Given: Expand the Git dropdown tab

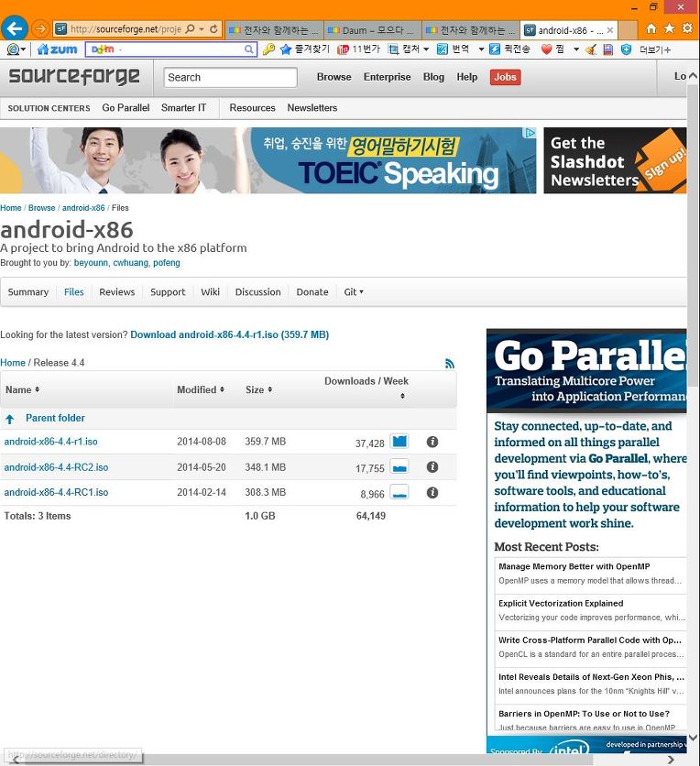Looking at the screenshot, I should tap(353, 292).
